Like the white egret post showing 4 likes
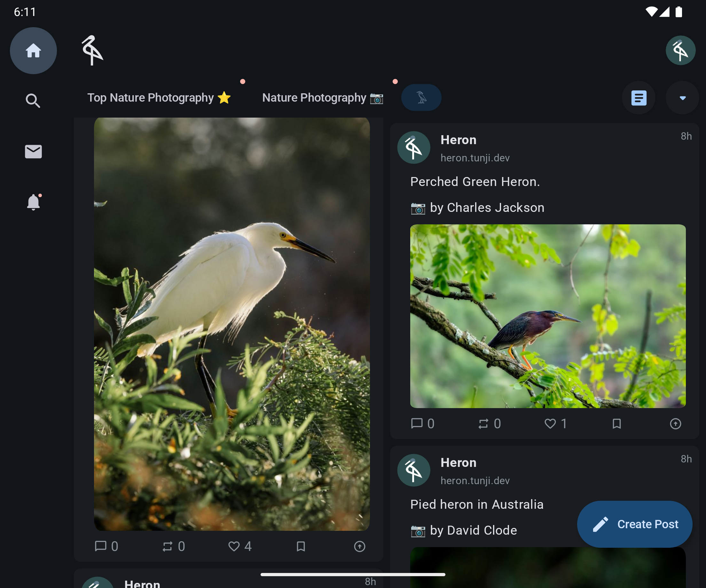The image size is (706, 588). click(235, 547)
